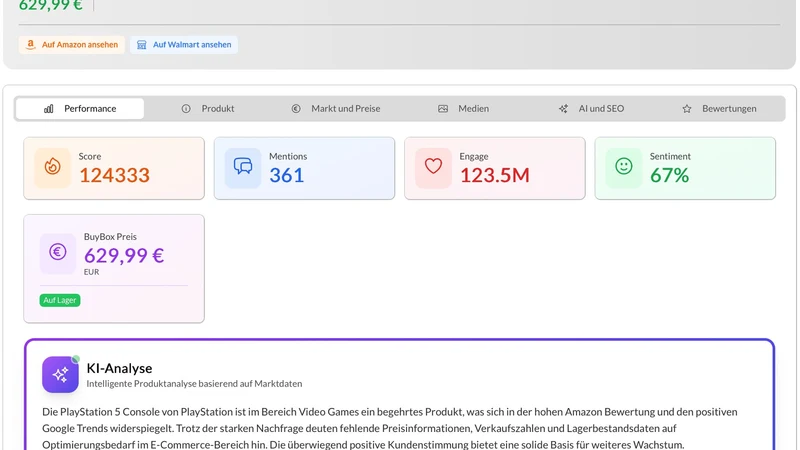Click the Intelligente Produktanalyse subtitle
This screenshot has width=800, height=450.
[194, 384]
